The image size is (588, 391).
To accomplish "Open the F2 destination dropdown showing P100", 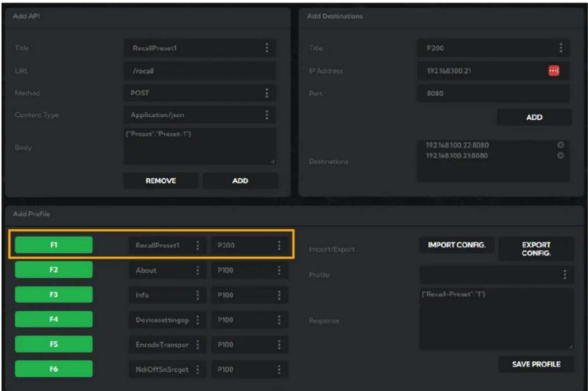I will pos(250,270).
